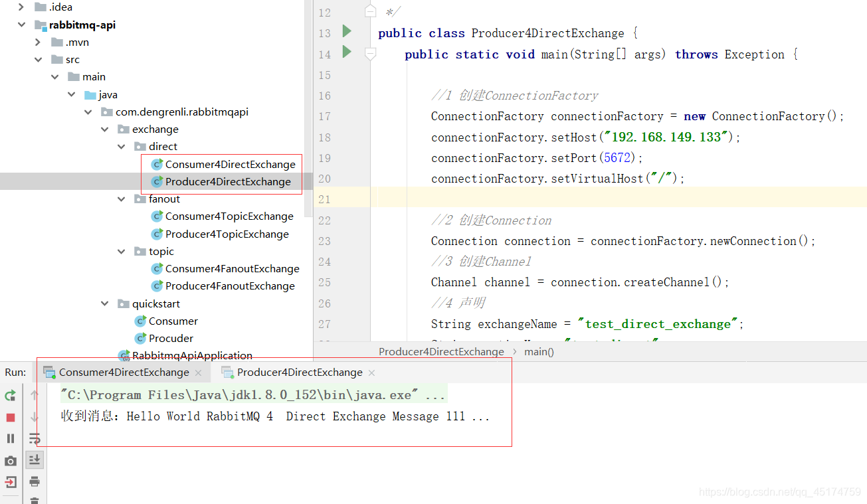This screenshot has width=867, height=504.
Task: Click run-config icon on Producer4DirectExchange tab
Action: 227,373
